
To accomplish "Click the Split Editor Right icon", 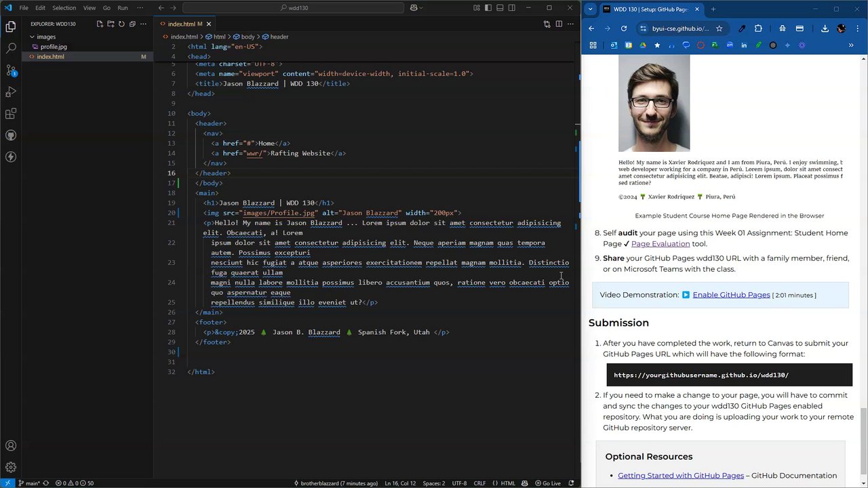I will pyautogui.click(x=559, y=24).
